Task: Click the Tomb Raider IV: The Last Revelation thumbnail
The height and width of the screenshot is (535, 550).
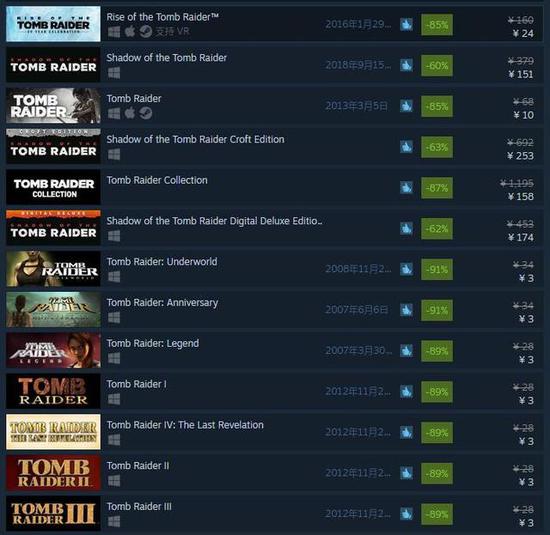Action: click(x=53, y=432)
